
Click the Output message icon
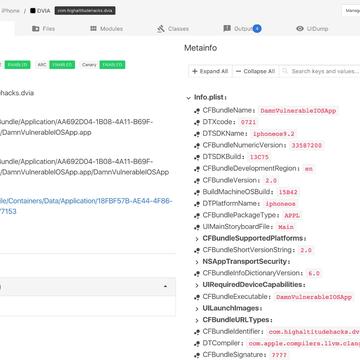pos(227,28)
